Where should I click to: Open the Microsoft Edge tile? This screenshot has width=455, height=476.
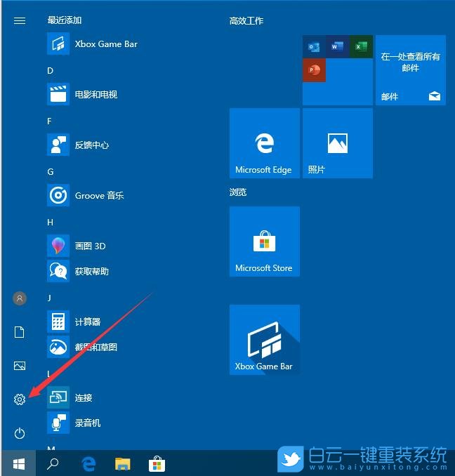click(265, 143)
